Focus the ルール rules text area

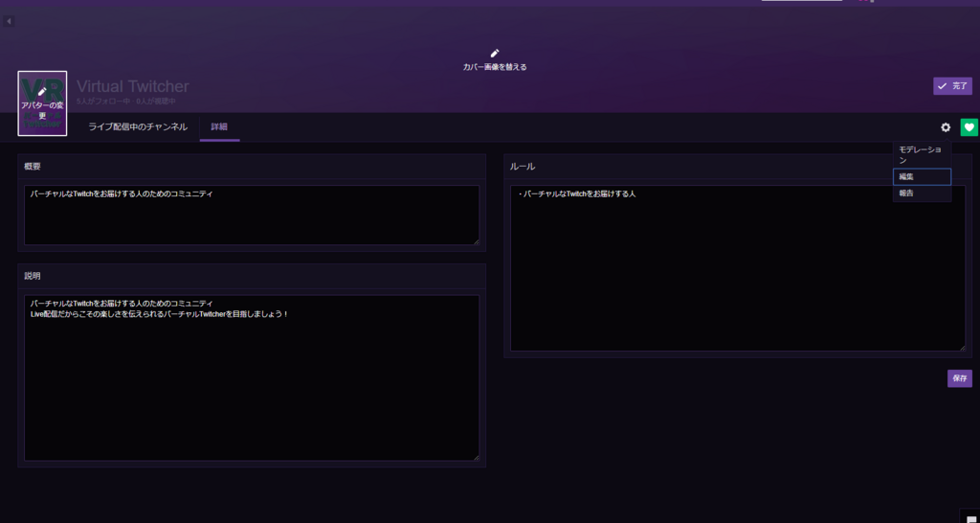click(738, 268)
